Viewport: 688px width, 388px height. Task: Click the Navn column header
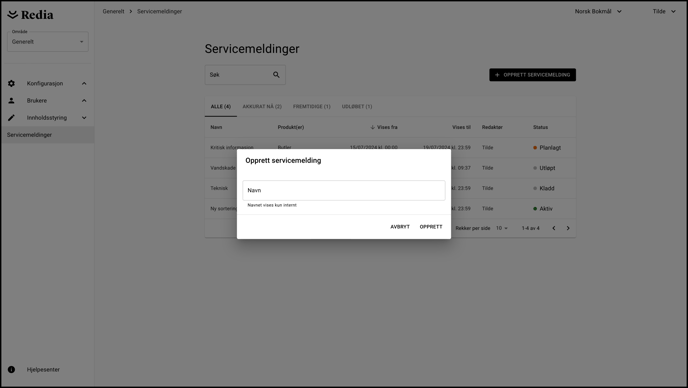click(216, 127)
